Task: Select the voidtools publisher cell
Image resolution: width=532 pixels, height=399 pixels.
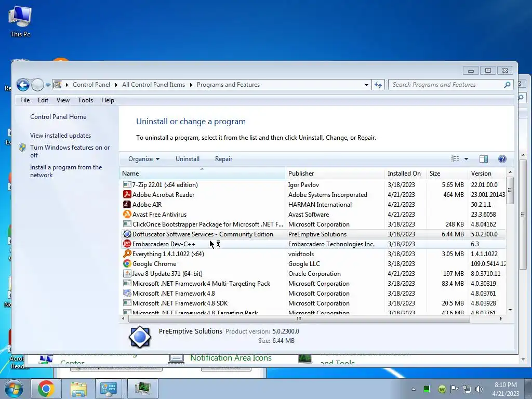Action: pyautogui.click(x=301, y=254)
